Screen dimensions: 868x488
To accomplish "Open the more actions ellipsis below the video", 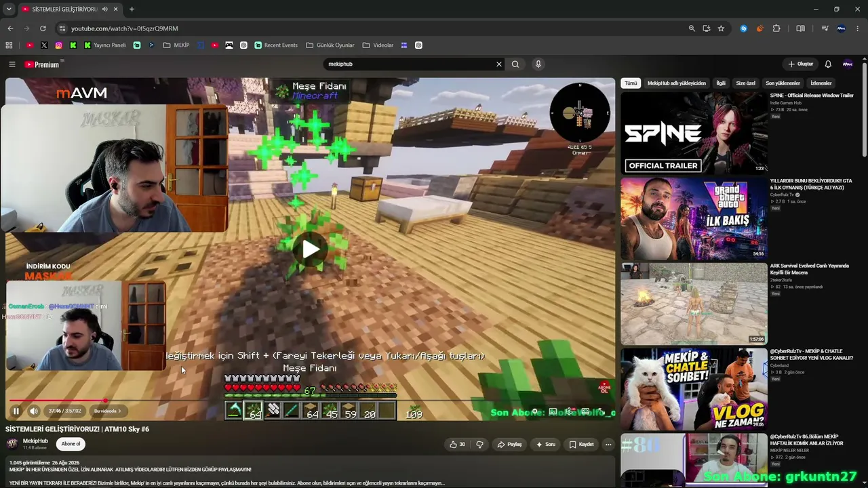I will click(608, 445).
